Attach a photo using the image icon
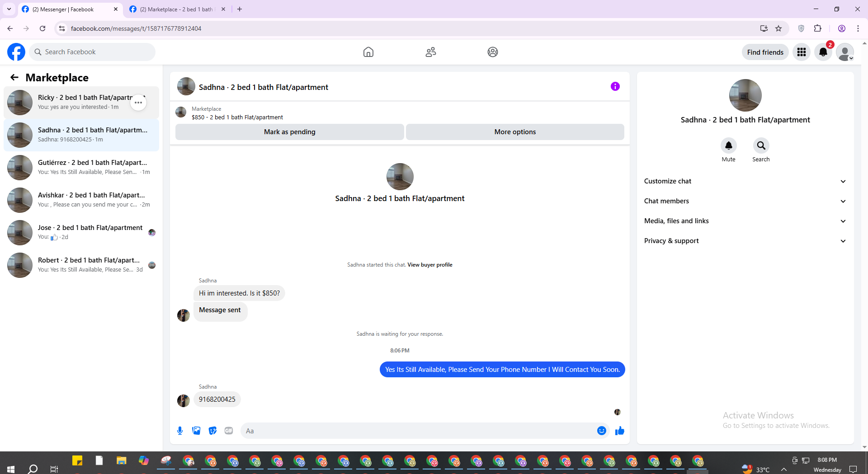 pyautogui.click(x=196, y=431)
